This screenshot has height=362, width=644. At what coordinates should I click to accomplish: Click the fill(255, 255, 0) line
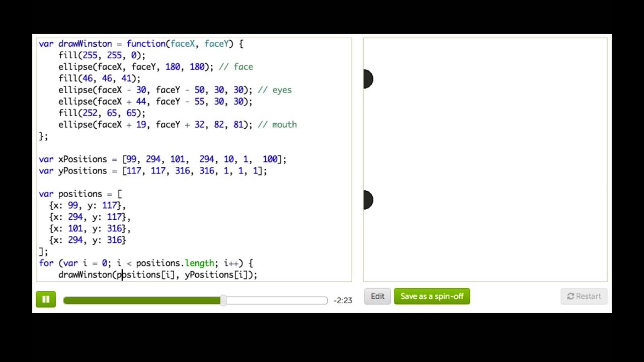[102, 55]
